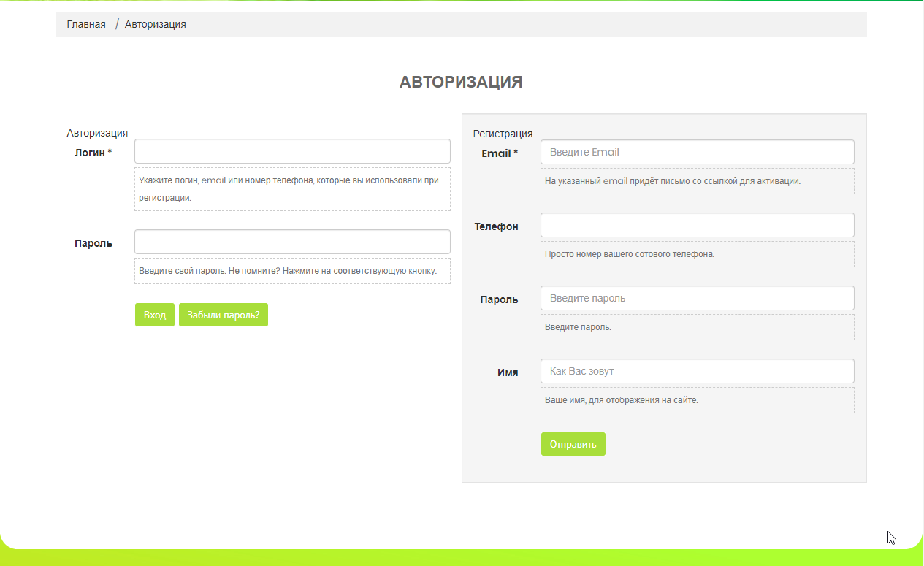Select the registration field with Введите пароль placeholder

(697, 298)
